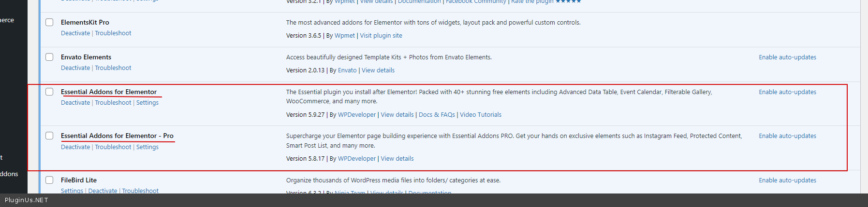
Task: Select the Envato Elements plugin checkbox
Action: (49, 57)
